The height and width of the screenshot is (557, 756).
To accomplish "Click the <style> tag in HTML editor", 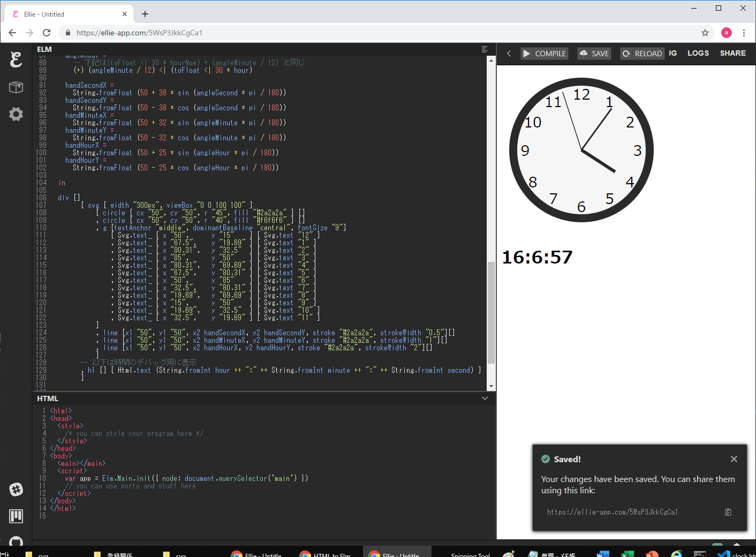I will (x=71, y=426).
